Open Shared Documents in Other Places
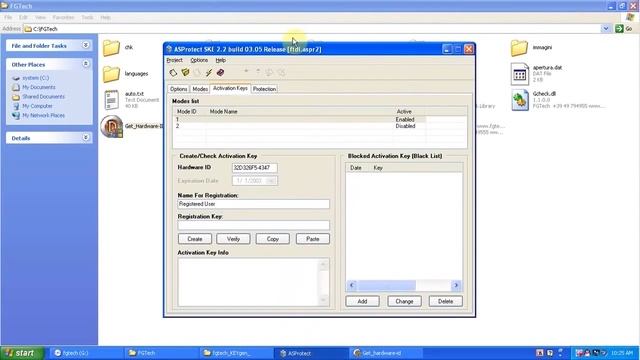Viewport: 640px width, 360px height. [43, 97]
